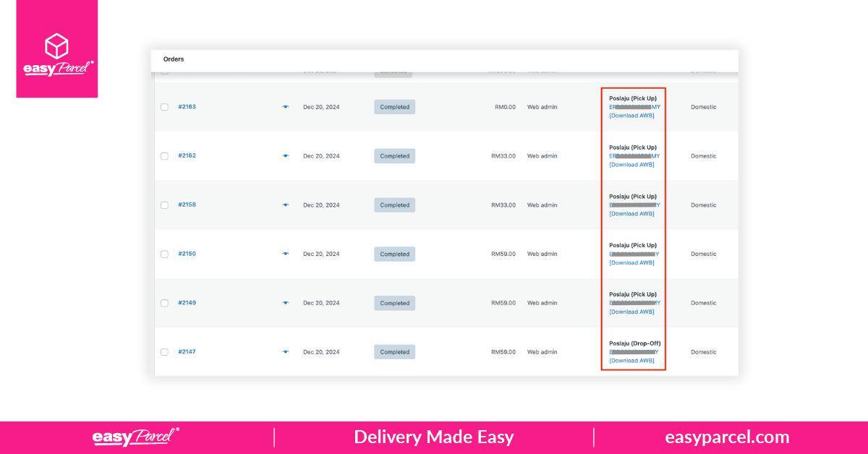
Task: Open the quick view eye for order #2150
Action: pos(286,254)
